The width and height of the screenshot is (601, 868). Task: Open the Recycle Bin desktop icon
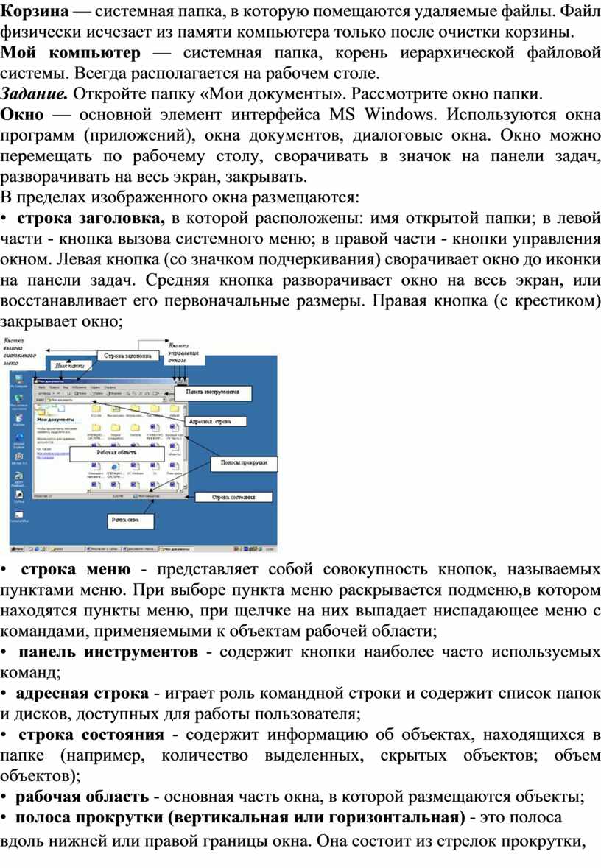(x=19, y=420)
